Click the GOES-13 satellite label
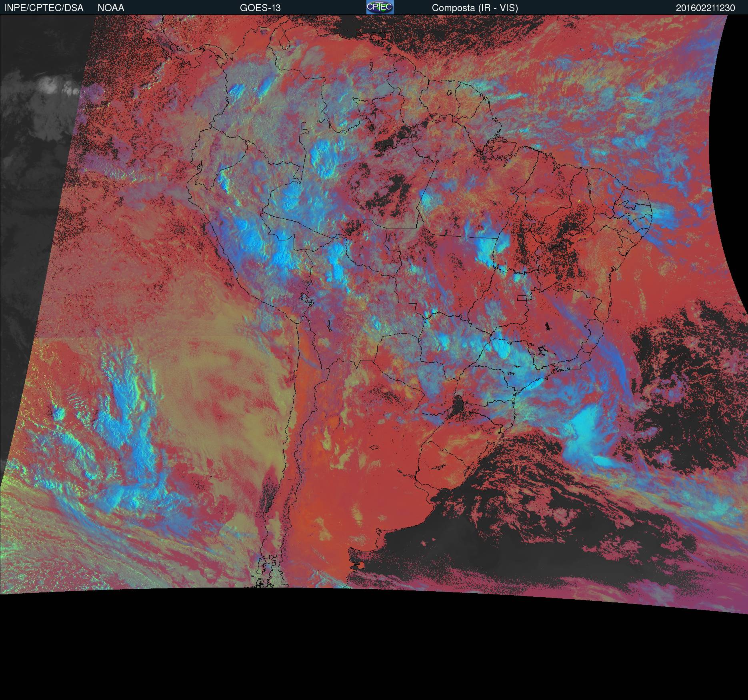 click(260, 8)
